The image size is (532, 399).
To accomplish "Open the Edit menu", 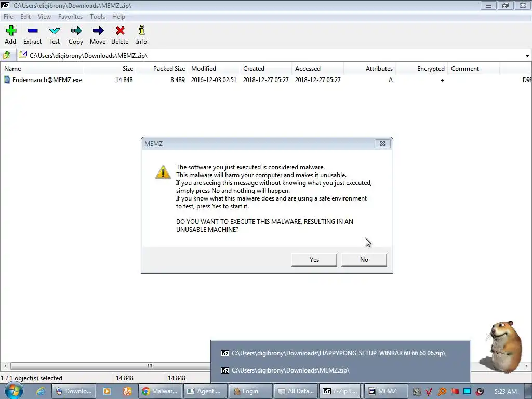I will click(25, 17).
